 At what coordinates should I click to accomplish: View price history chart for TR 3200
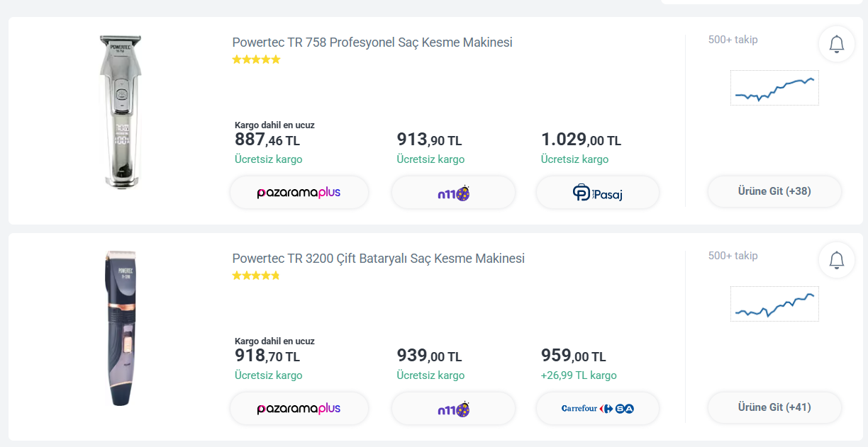pos(774,304)
